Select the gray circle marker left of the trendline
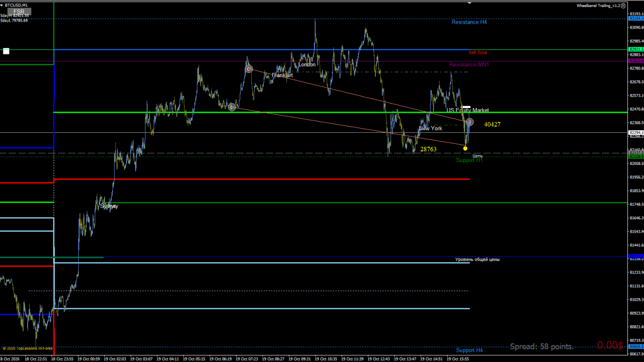 click(x=232, y=107)
